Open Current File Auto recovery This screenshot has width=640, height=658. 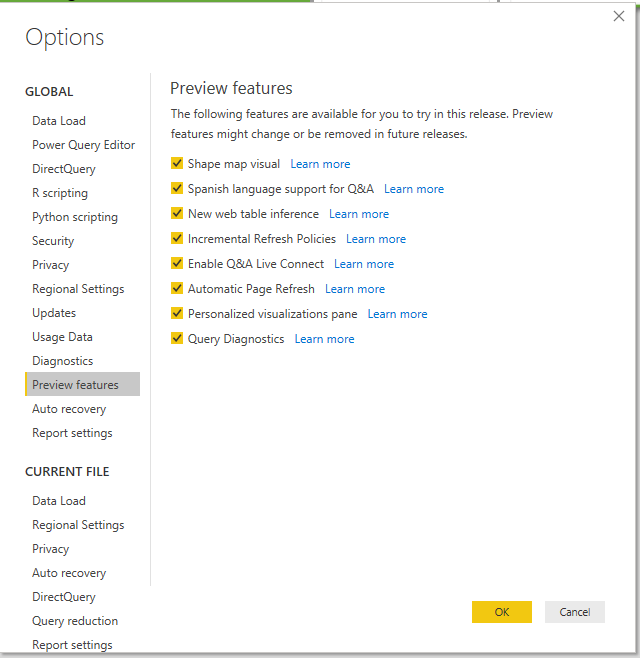69,573
